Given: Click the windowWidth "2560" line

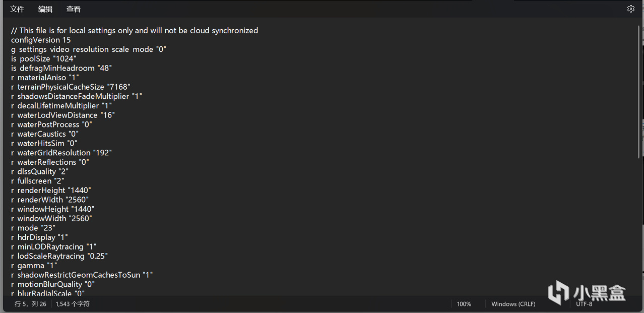Looking at the screenshot, I should click(51, 218).
